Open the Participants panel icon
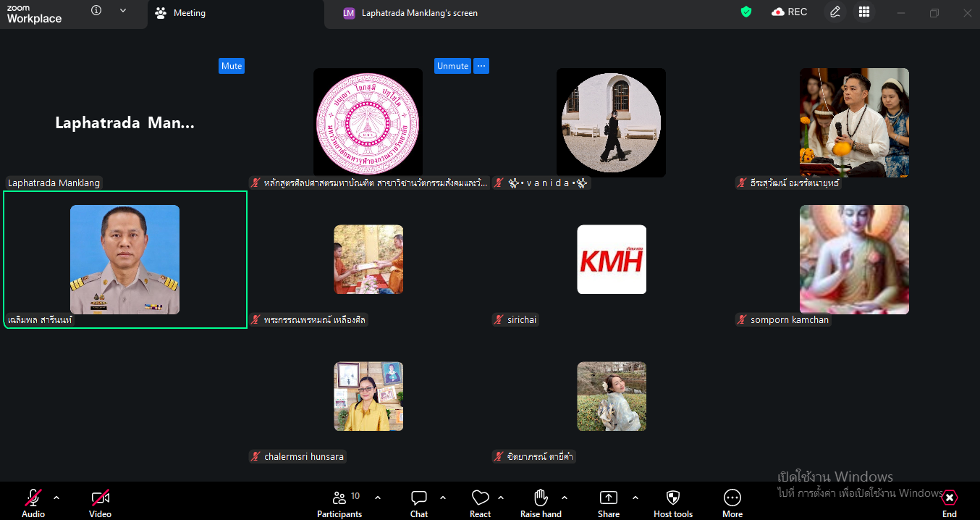The image size is (980, 520). point(339,498)
